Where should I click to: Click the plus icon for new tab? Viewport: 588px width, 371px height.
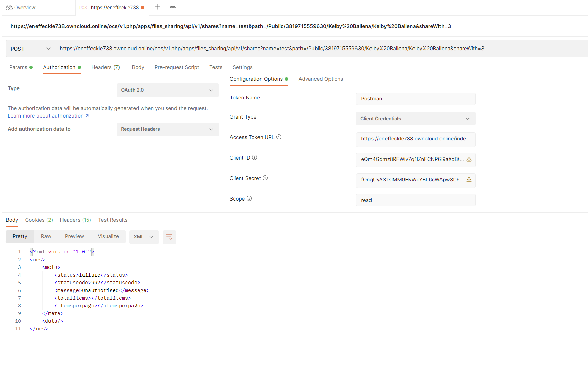click(158, 7)
